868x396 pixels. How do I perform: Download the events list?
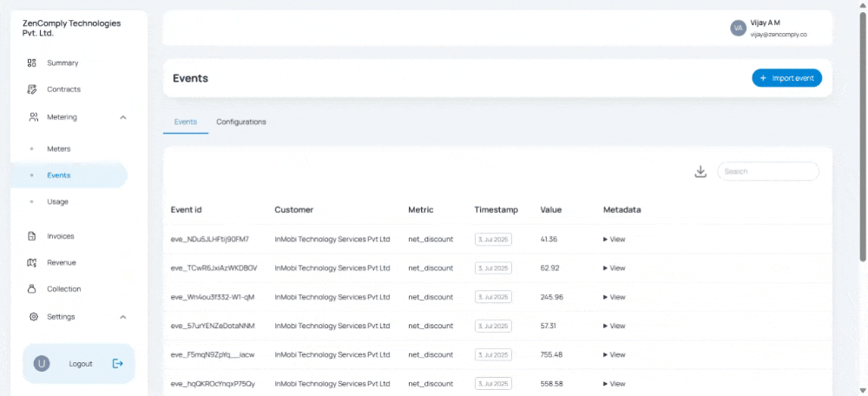pyautogui.click(x=700, y=172)
